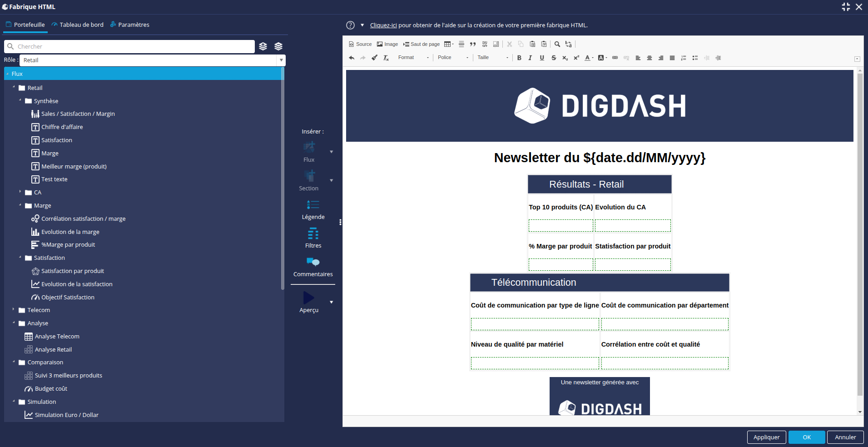868x447 pixels.
Task: Follow the Cliquez-ici help link
Action: click(383, 25)
